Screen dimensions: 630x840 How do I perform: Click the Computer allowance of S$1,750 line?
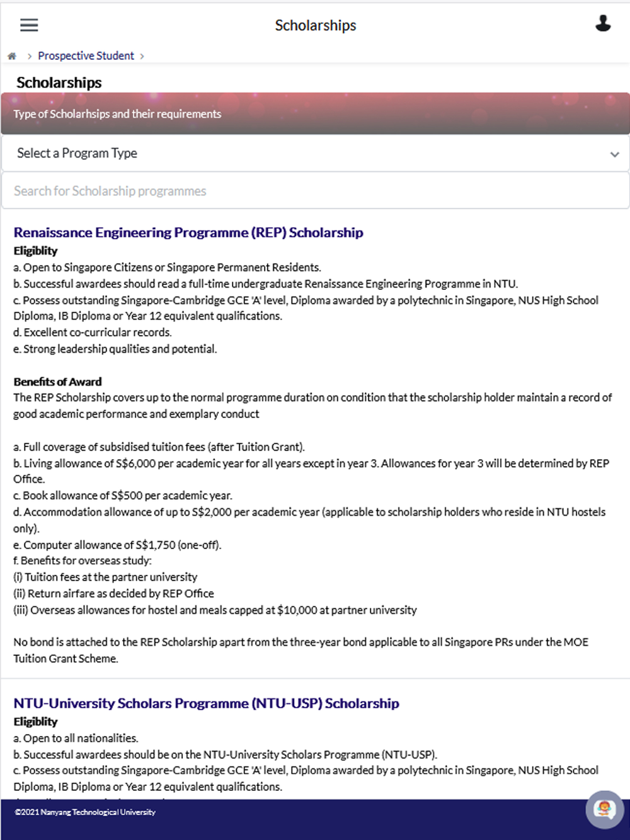117,545
